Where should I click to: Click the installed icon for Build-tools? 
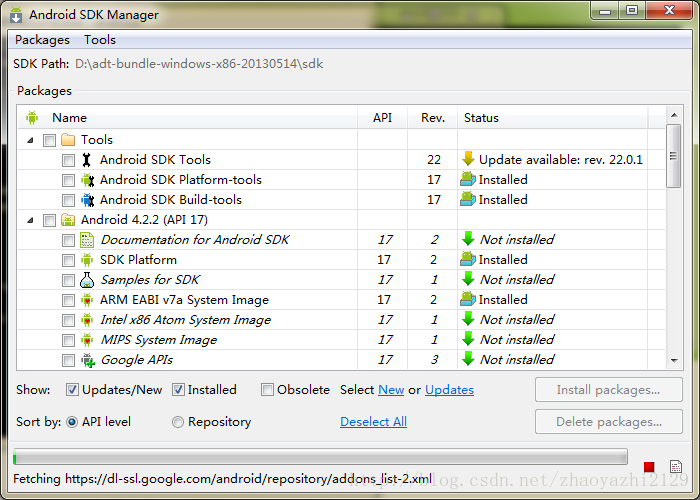(x=468, y=199)
